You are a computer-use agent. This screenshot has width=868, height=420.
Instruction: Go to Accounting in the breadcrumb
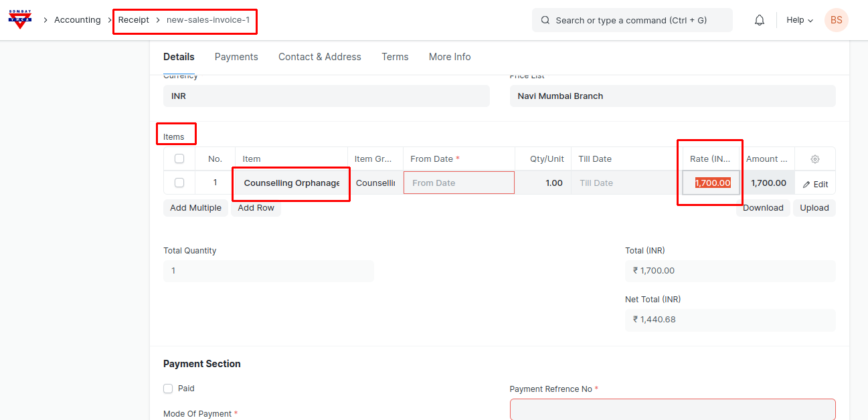tap(77, 20)
